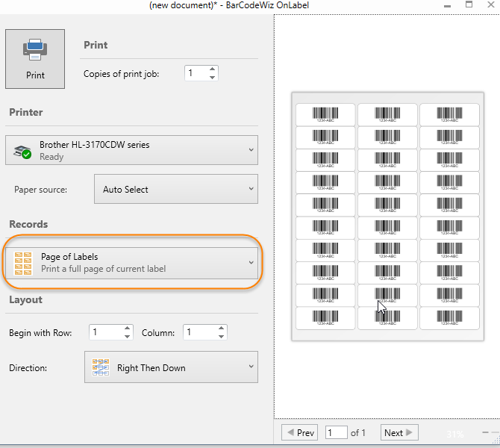Open the Paper source Auto Select dropdown
The image size is (500, 448).
176,189
